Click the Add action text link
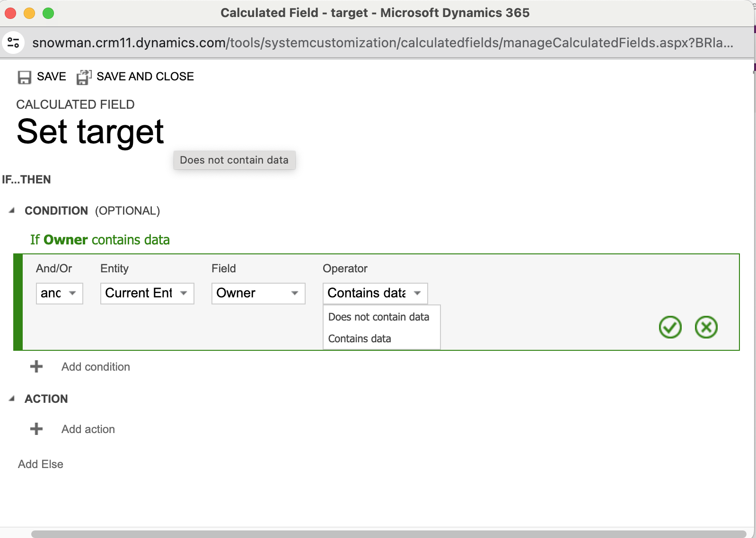Viewport: 756px width, 538px height. pyautogui.click(x=88, y=429)
